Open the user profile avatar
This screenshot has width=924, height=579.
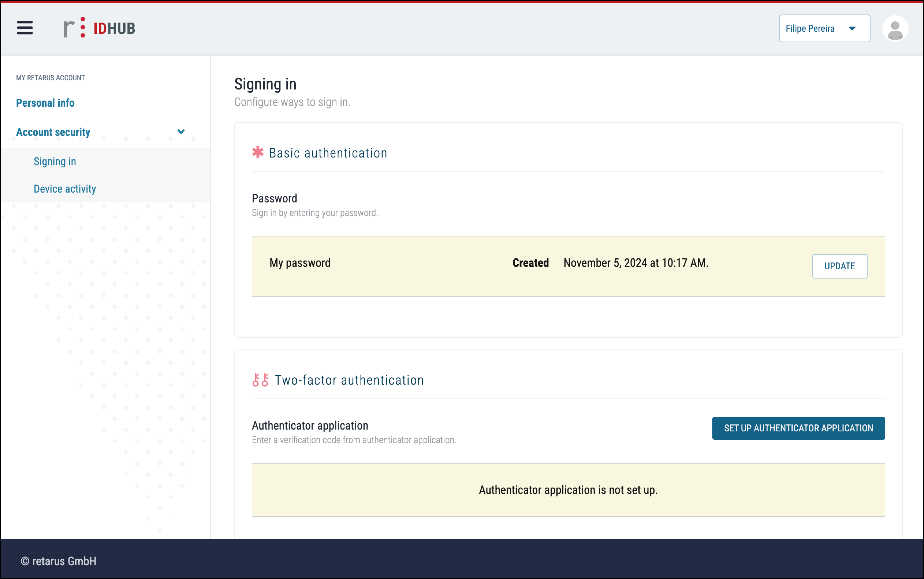895,29
